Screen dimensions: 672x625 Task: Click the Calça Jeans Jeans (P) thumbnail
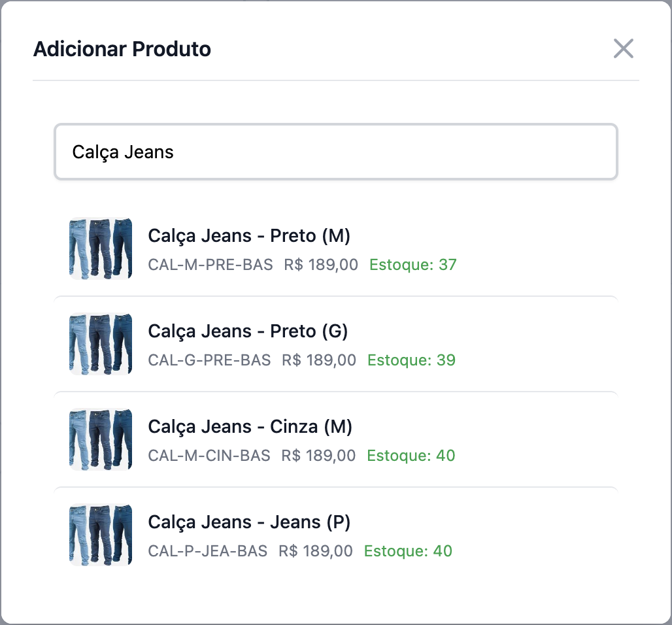101,535
